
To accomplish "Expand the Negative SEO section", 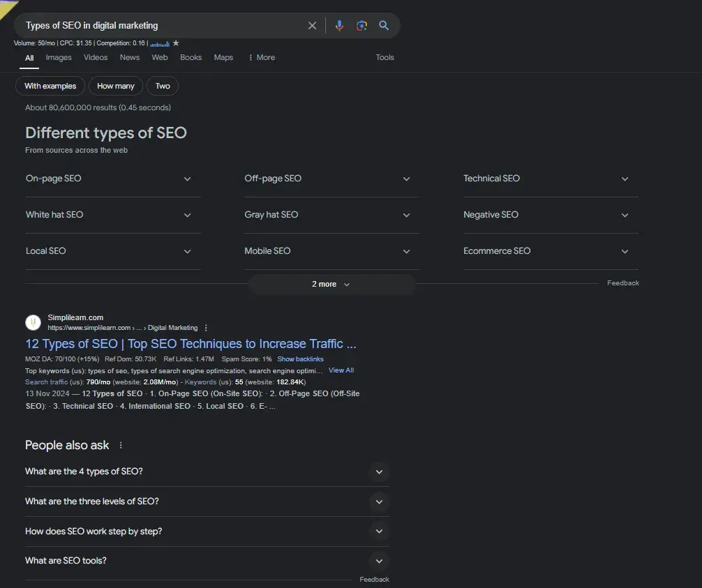I will coord(551,215).
